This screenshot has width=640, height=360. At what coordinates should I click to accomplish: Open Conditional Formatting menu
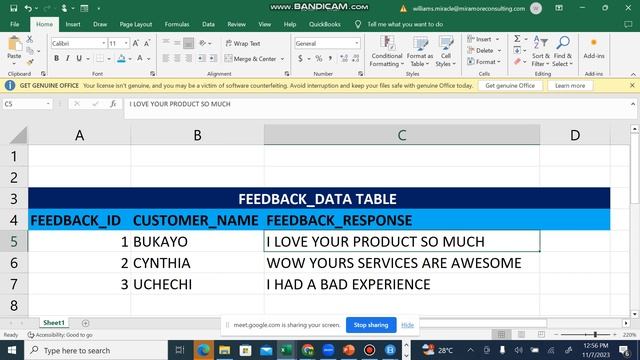[387, 51]
